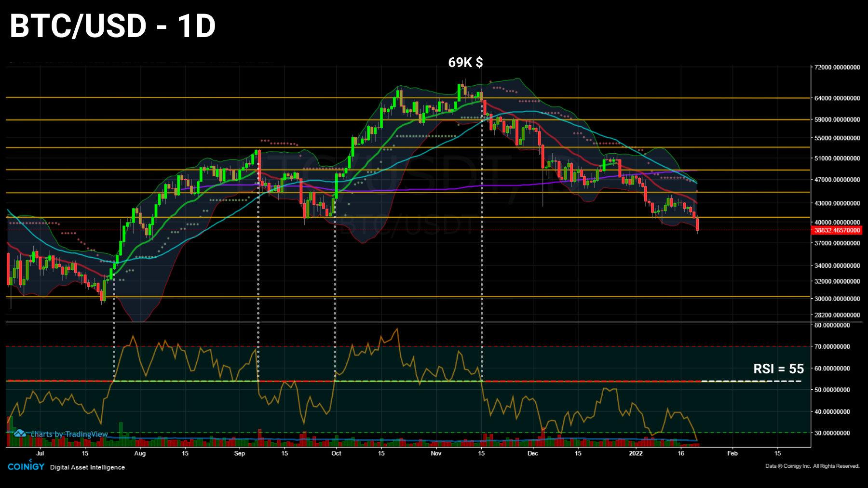The height and width of the screenshot is (488, 868).
Task: Click the Data © Coinigy Inc copyright text
Action: (x=813, y=466)
